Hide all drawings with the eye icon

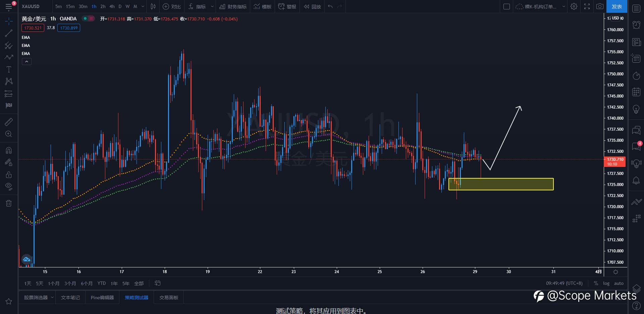[x=9, y=187]
